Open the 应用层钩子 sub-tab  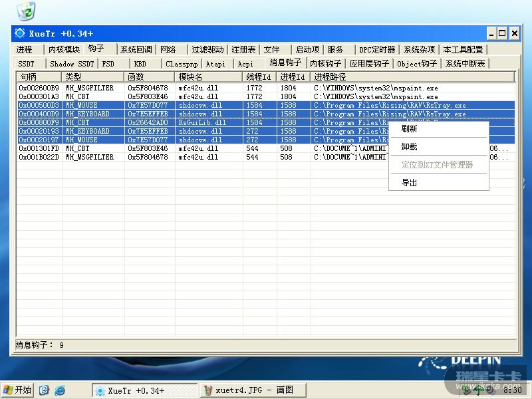(x=369, y=64)
